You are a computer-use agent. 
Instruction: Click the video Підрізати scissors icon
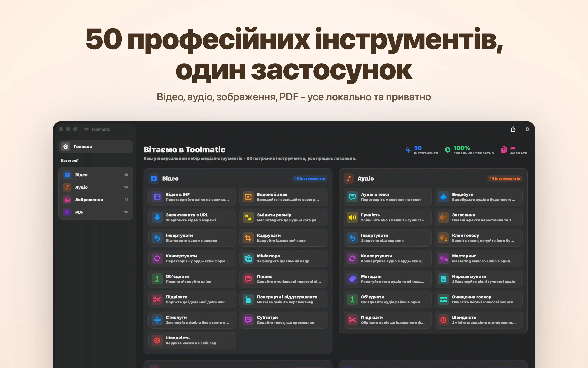[x=157, y=299]
